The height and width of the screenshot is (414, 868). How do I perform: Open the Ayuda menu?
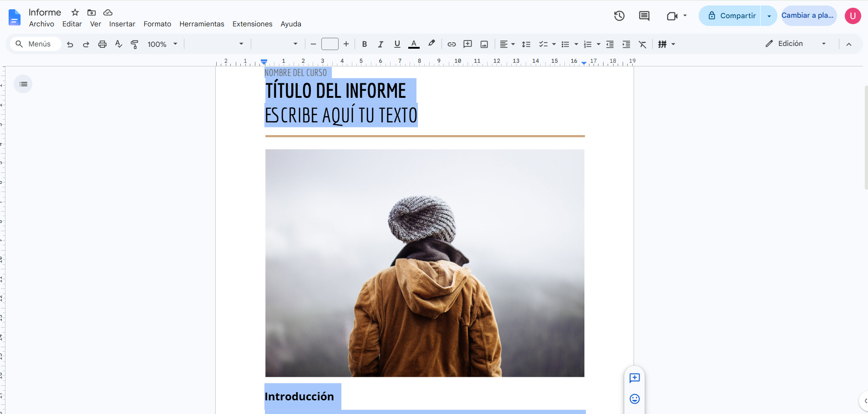click(x=291, y=24)
